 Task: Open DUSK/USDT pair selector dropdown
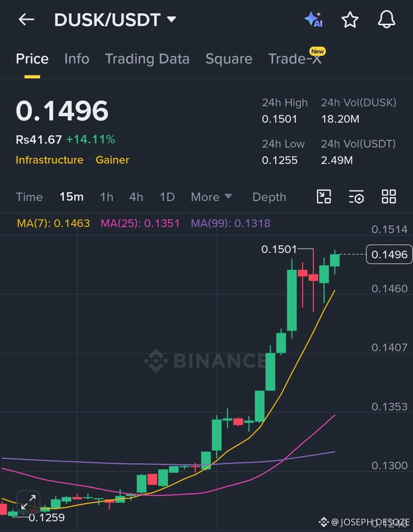click(115, 19)
